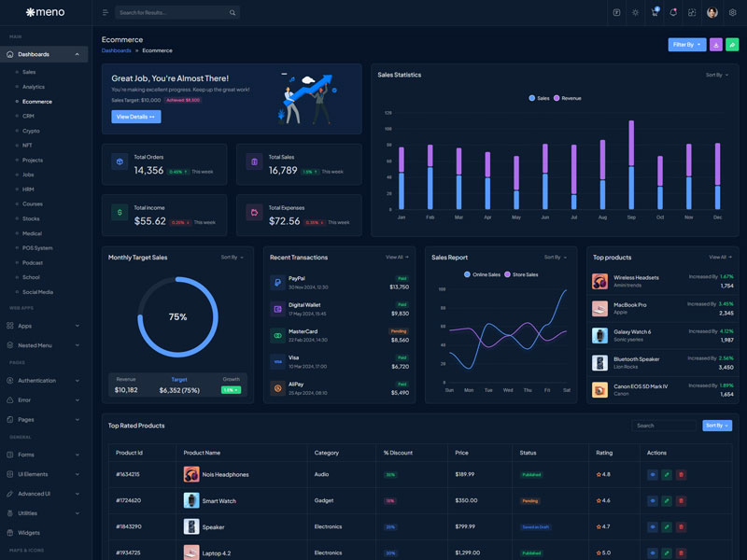The height and width of the screenshot is (560, 747).
Task: Click the View Details button
Action: coord(136,117)
